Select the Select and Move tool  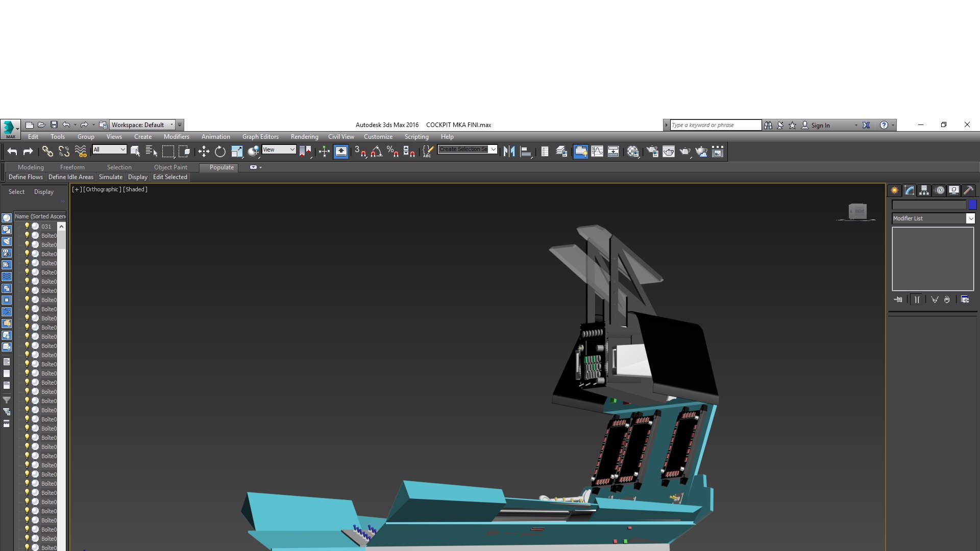coord(204,152)
